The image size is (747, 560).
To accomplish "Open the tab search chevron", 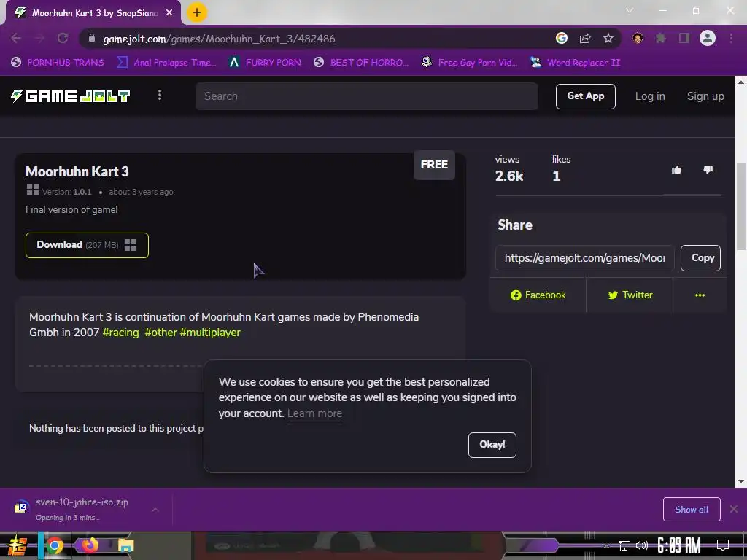I will [630, 10].
